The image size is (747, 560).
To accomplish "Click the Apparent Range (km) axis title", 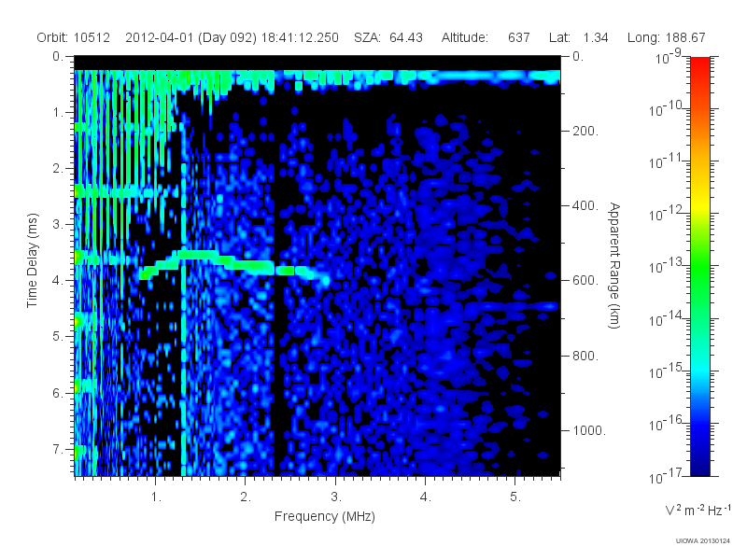I will tap(614, 265).
